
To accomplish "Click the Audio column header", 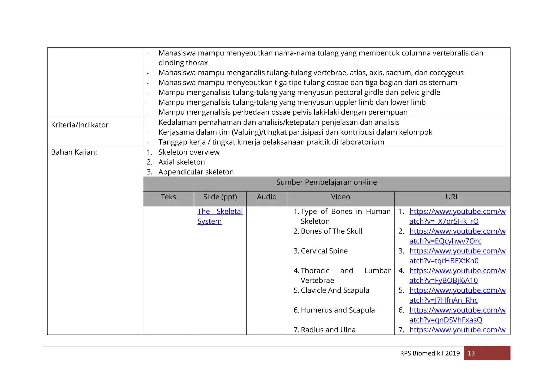I will click(x=266, y=197).
